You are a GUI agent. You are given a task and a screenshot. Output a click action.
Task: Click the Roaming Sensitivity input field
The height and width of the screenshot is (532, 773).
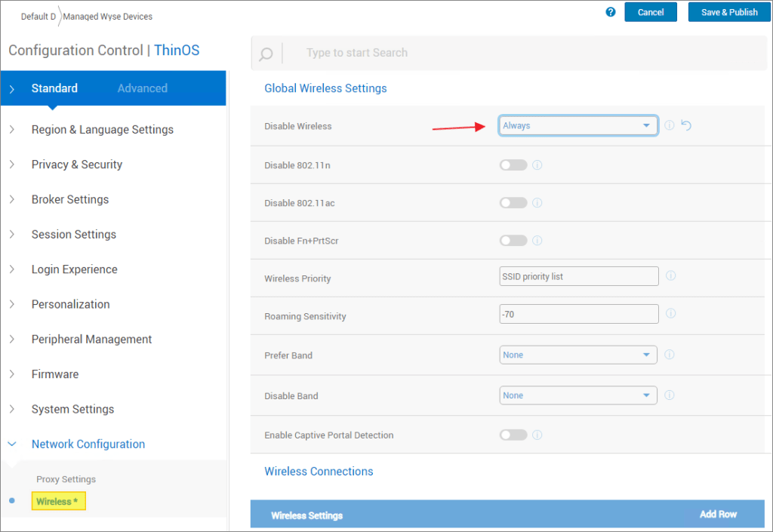578,314
